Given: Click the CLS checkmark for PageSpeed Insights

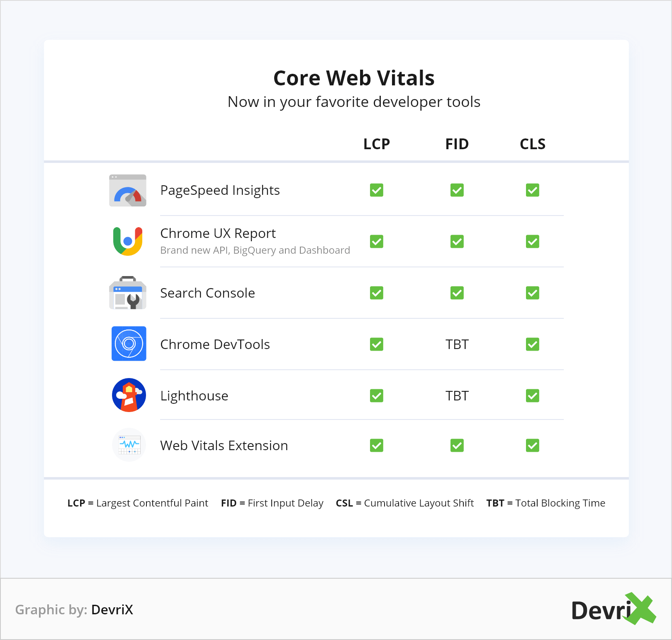Looking at the screenshot, I should coord(533,190).
